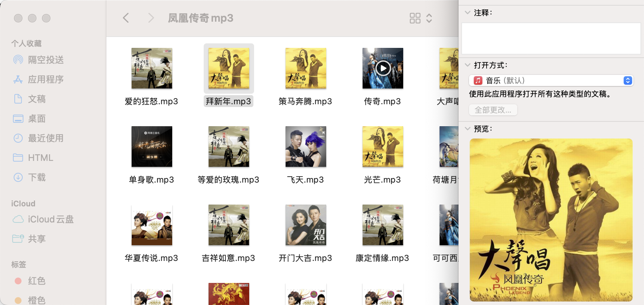Select the 爱的狂怒.mp3 album thumbnail
The width and height of the screenshot is (644, 305).
pyautogui.click(x=152, y=68)
